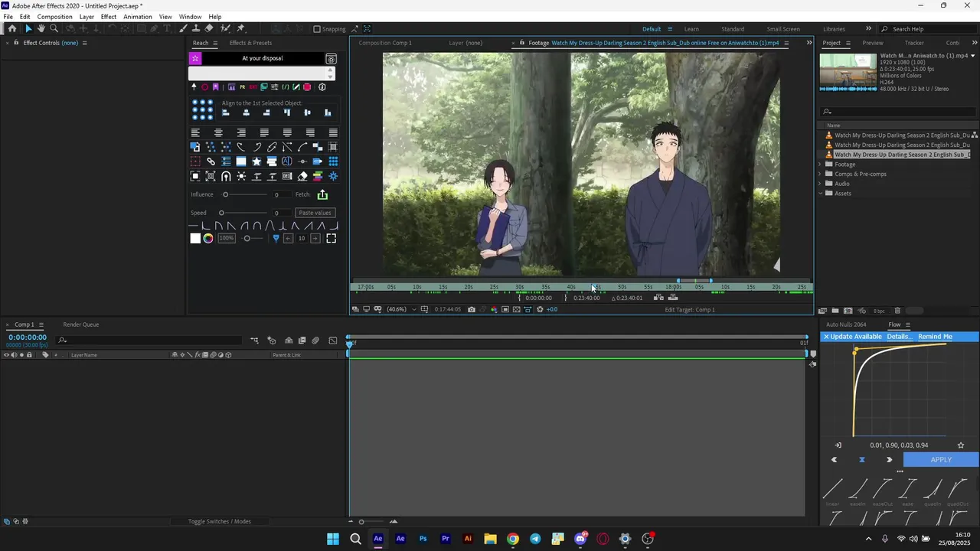Click the Speed slider handle
This screenshot has height=551, width=980.
(x=221, y=213)
